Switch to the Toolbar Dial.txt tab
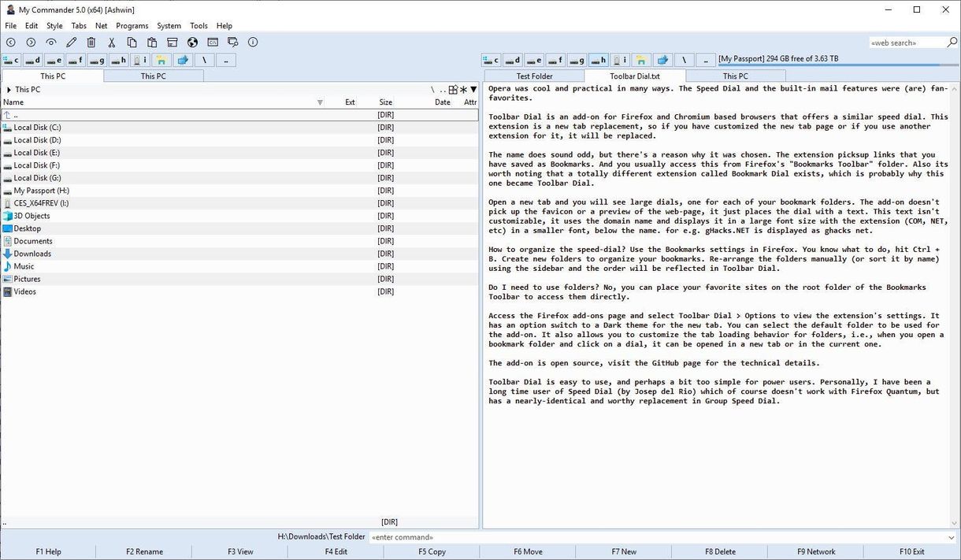Screen dimensions: 961x560 point(635,76)
